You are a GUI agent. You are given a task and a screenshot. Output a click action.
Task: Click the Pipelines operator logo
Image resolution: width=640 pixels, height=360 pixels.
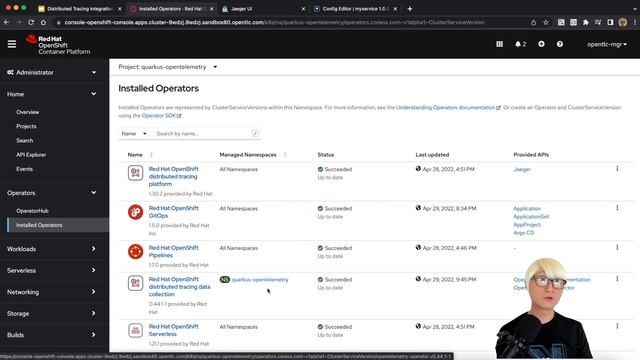coord(135,251)
